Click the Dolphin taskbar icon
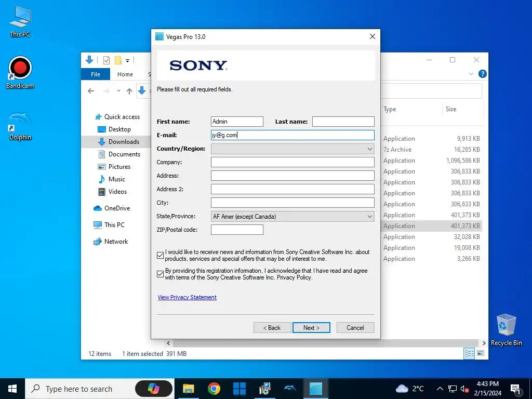This screenshot has height=399, width=532. pos(290,389)
